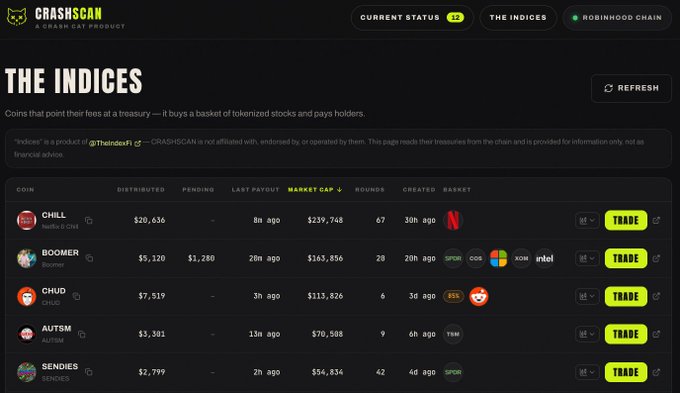
Task: Click the Reddit icon in CHUD basket
Action: pyautogui.click(x=479, y=296)
